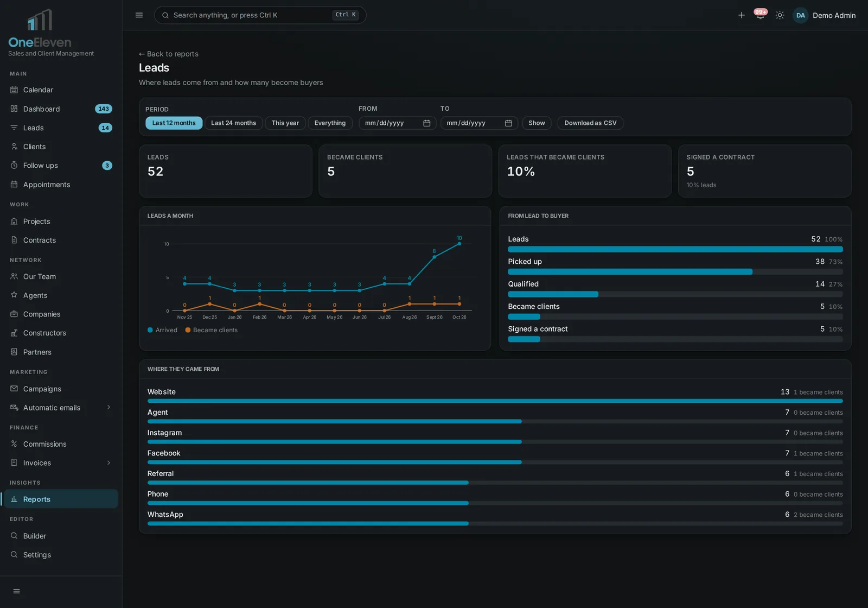Open the To date calendar picker

(508, 123)
